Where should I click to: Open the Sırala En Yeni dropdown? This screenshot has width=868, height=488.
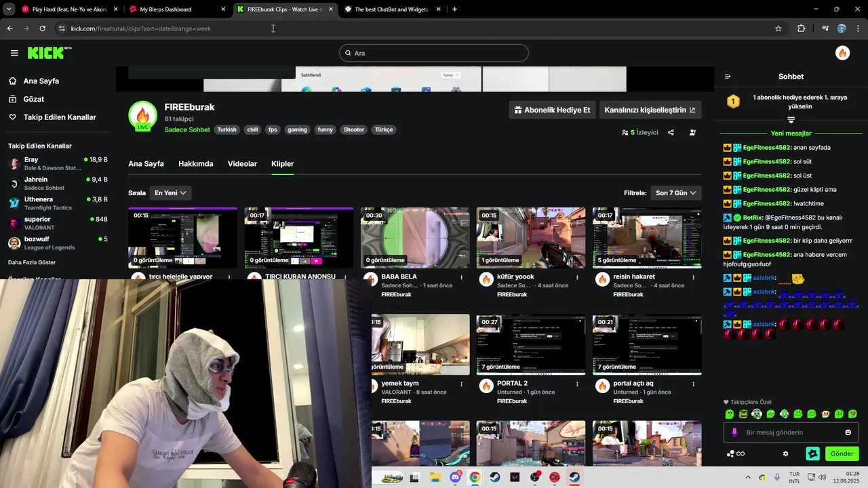pos(170,193)
